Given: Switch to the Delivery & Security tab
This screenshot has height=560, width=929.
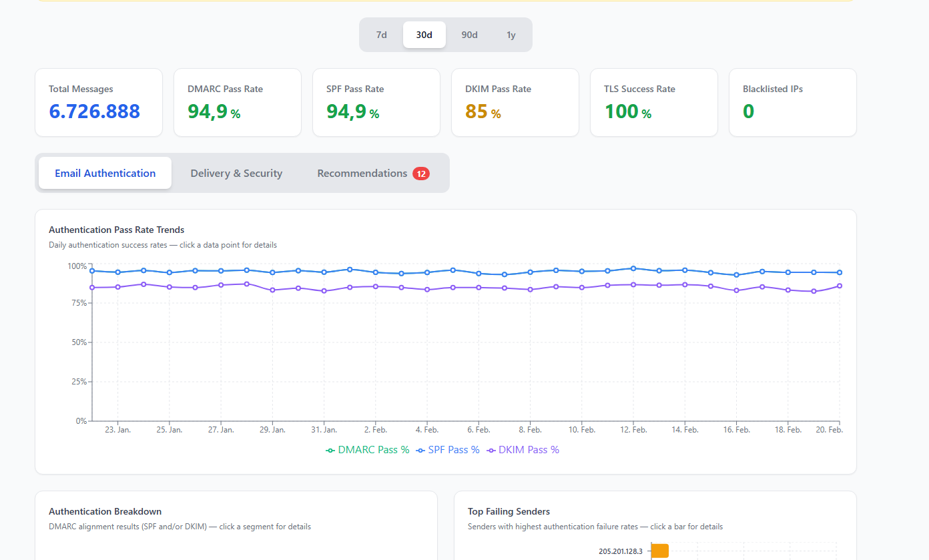Looking at the screenshot, I should click(236, 173).
